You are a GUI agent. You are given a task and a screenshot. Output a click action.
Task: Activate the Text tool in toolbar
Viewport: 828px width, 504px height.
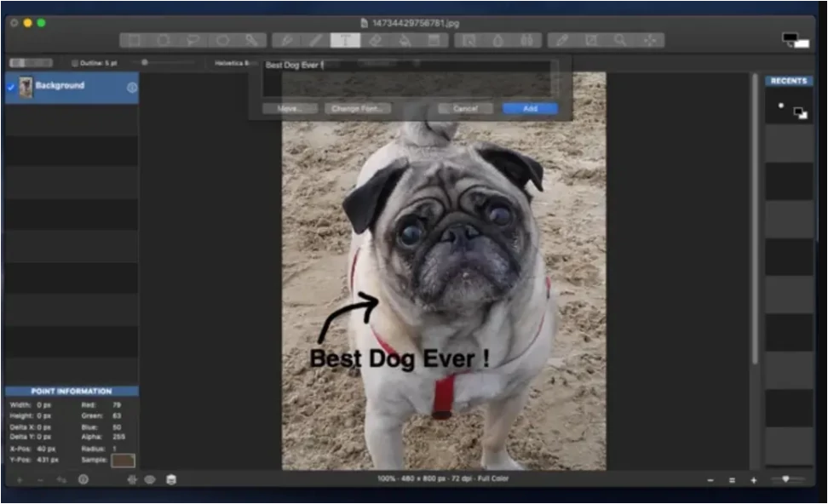345,40
